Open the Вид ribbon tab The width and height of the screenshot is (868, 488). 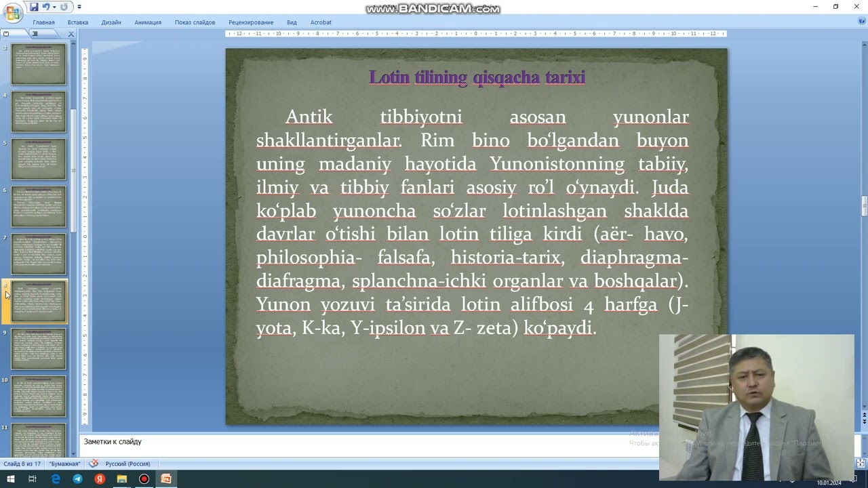(x=292, y=22)
